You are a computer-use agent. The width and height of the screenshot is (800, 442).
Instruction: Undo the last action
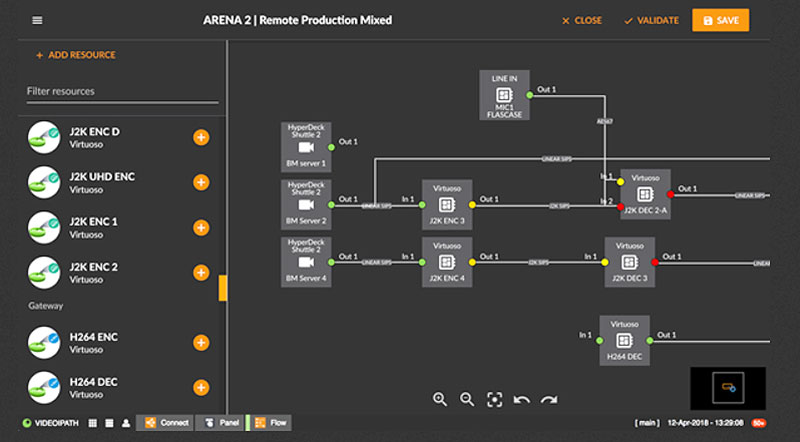[x=521, y=399]
